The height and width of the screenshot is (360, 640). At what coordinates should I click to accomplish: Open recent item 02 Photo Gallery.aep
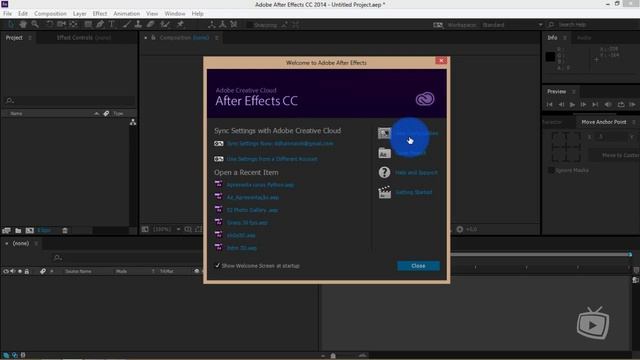coord(252,210)
